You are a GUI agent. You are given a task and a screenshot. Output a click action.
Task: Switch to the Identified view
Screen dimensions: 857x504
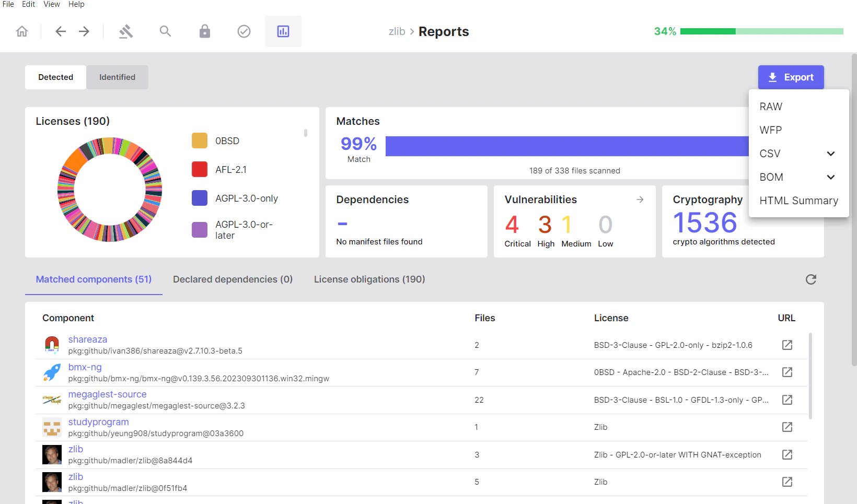tap(117, 77)
